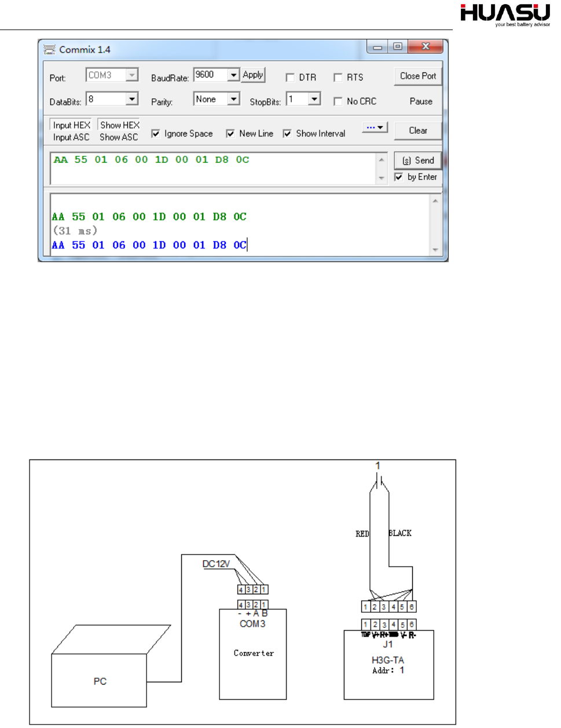Click into the hex send input field

pyautogui.click(x=213, y=168)
